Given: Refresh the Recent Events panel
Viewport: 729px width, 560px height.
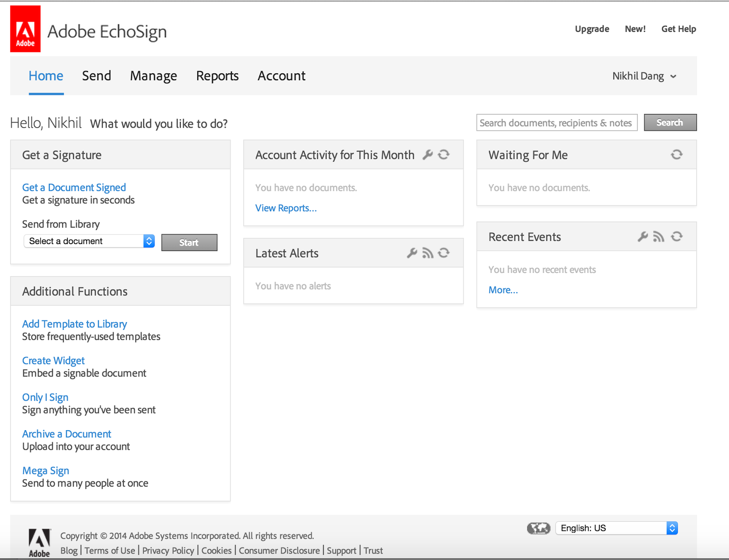Looking at the screenshot, I should coord(677,236).
